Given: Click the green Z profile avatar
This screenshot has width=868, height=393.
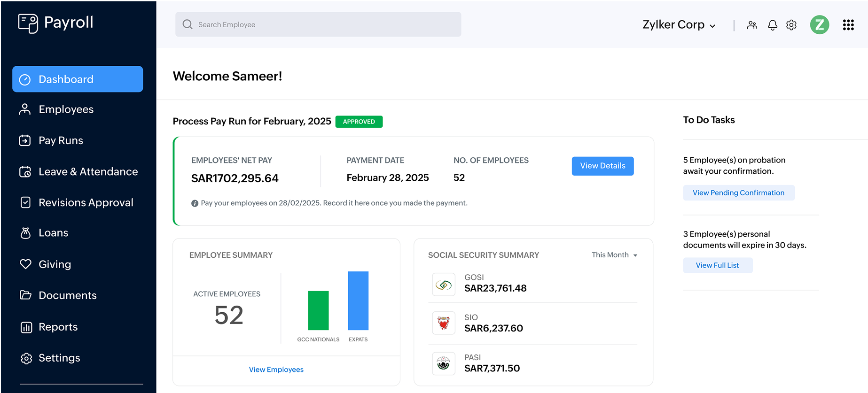Looking at the screenshot, I should point(819,25).
